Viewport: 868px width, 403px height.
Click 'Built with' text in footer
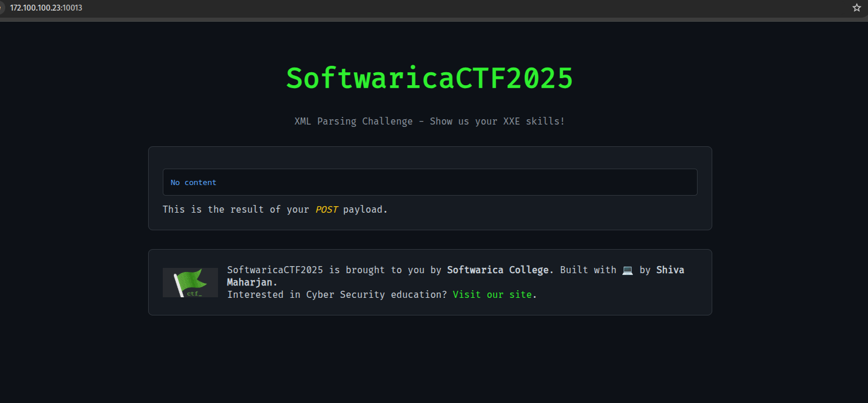[x=588, y=270]
